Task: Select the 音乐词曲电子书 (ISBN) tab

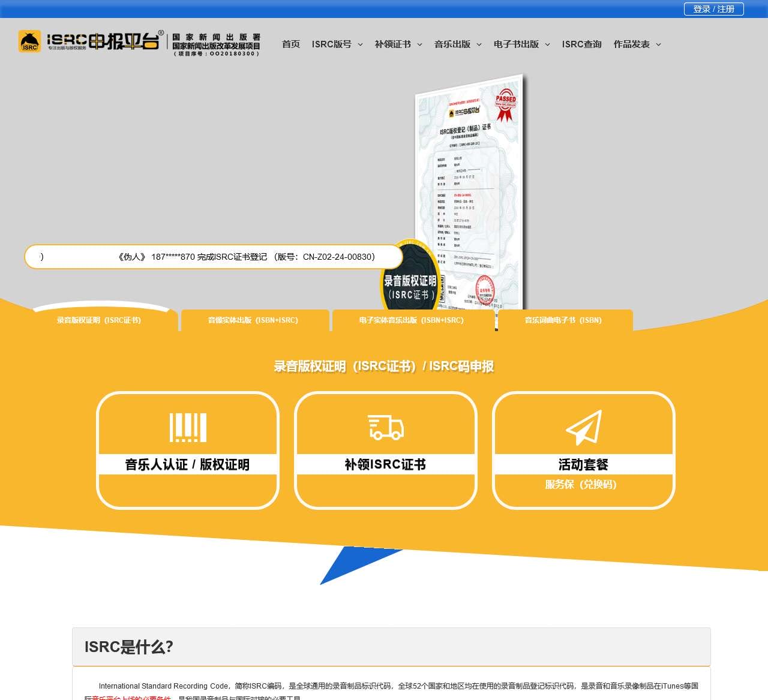Action: (x=562, y=320)
